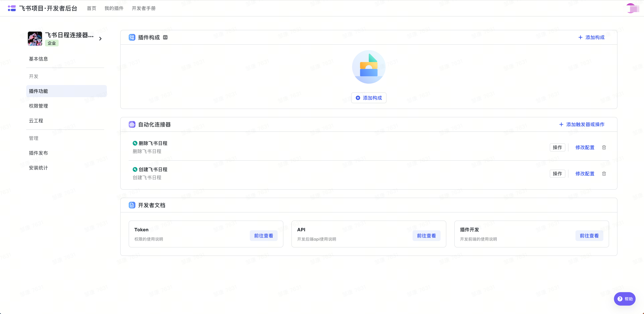Go to 我的插件 in top navigation
Viewport: 644px width, 314px height.
click(x=114, y=8)
